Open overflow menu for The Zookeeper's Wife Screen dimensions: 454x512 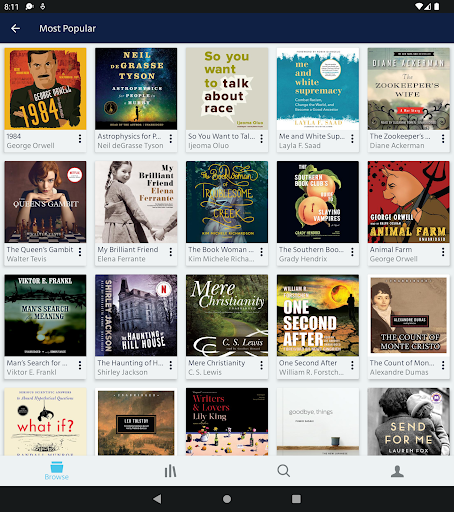coord(443,139)
